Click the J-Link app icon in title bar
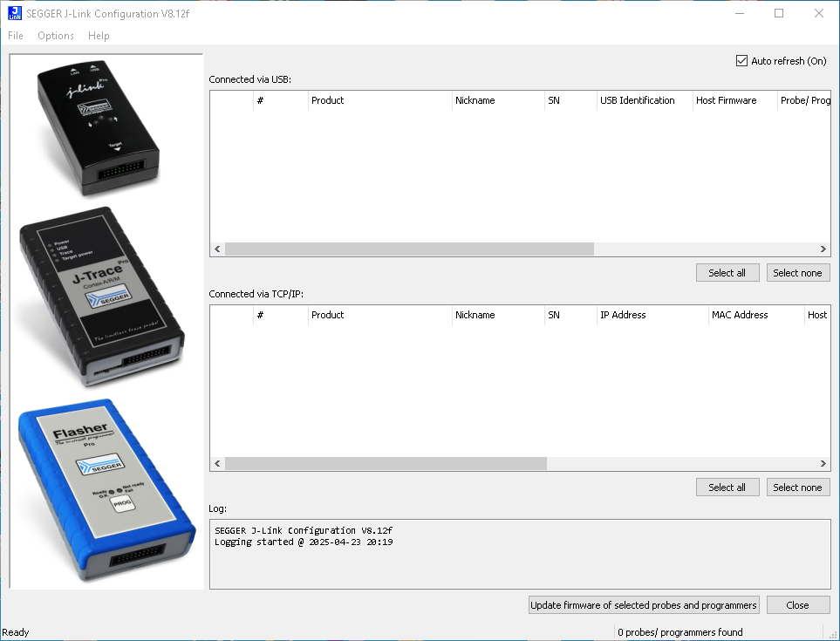 pos(15,13)
